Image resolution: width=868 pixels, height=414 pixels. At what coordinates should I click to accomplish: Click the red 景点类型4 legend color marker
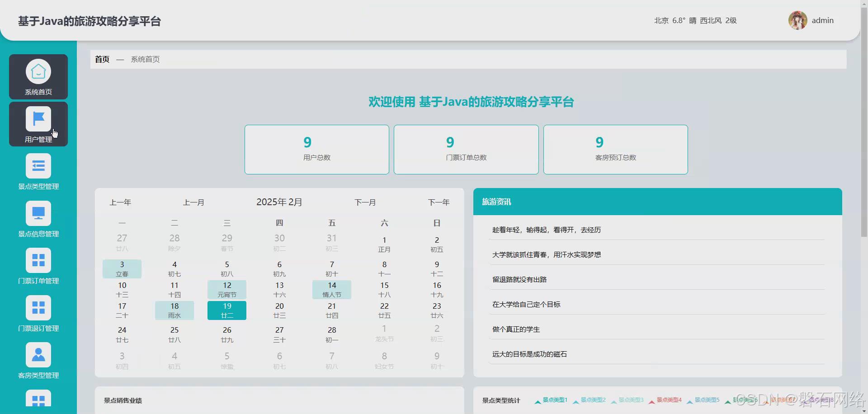(x=651, y=400)
